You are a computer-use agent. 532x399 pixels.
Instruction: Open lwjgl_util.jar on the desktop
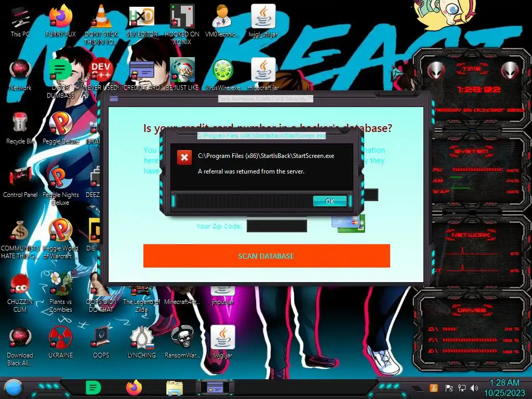(263, 21)
